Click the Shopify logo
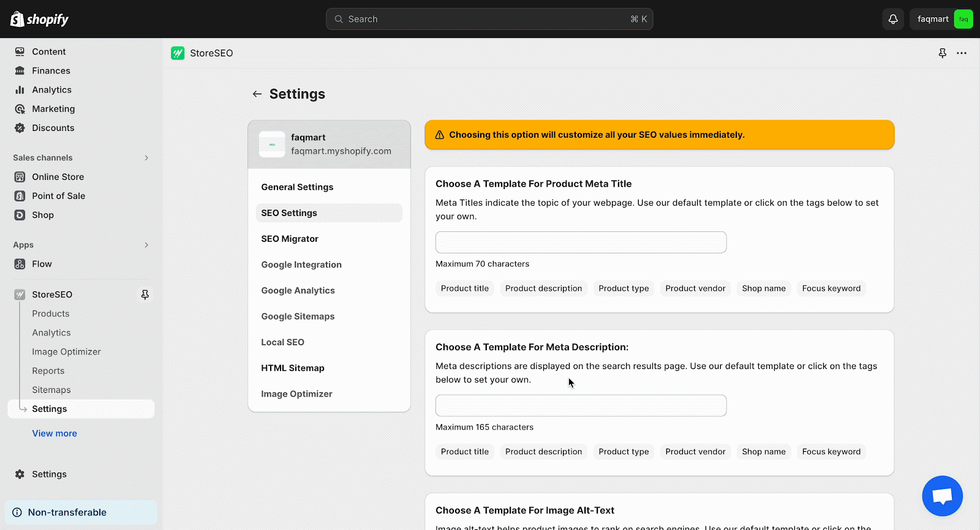This screenshot has height=530, width=980. tap(39, 19)
